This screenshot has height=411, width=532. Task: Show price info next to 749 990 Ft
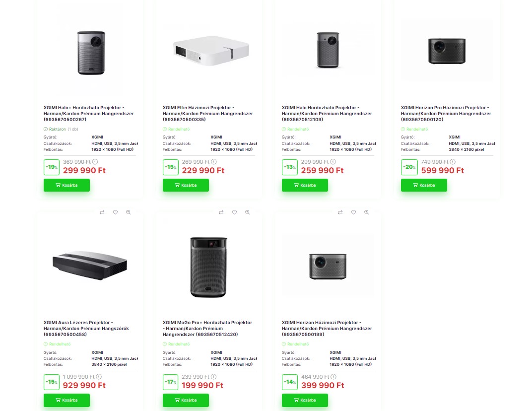tap(453, 162)
